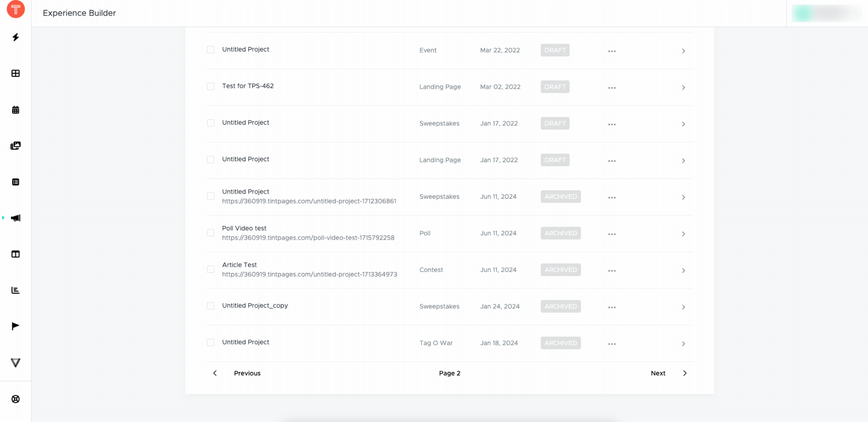Open more options for Event Untitled Project
The image size is (868, 422).
[612, 51]
